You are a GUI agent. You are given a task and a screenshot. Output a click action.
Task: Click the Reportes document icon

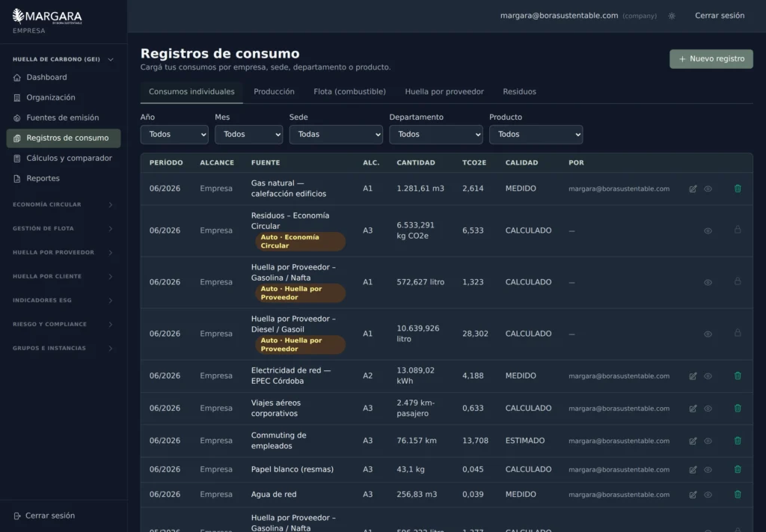pyautogui.click(x=17, y=179)
